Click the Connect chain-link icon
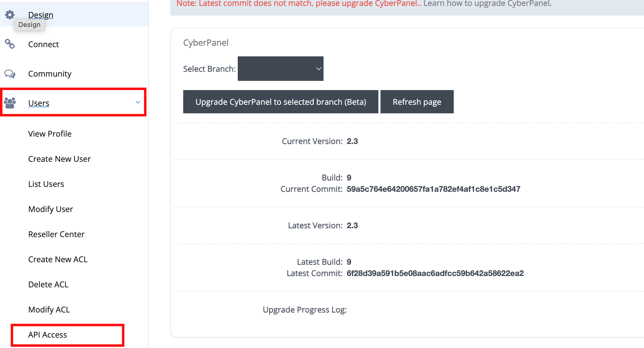This screenshot has height=348, width=644. coord(10,44)
